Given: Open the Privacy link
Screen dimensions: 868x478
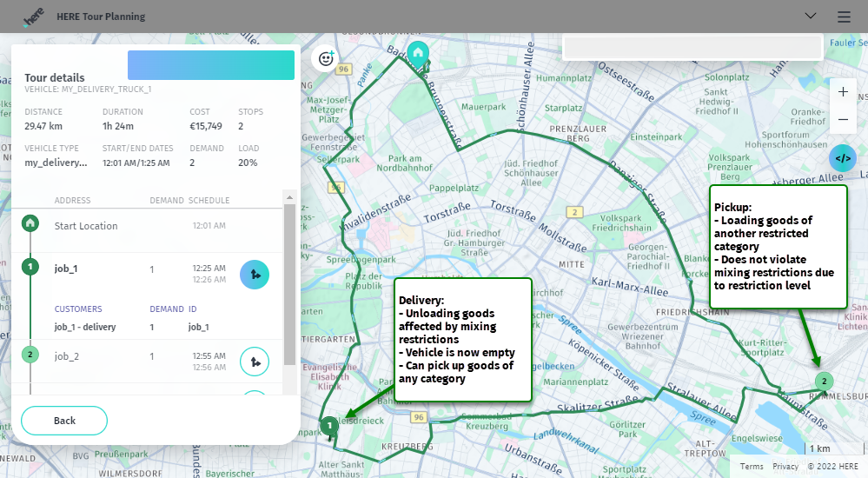Looking at the screenshot, I should [x=785, y=467].
